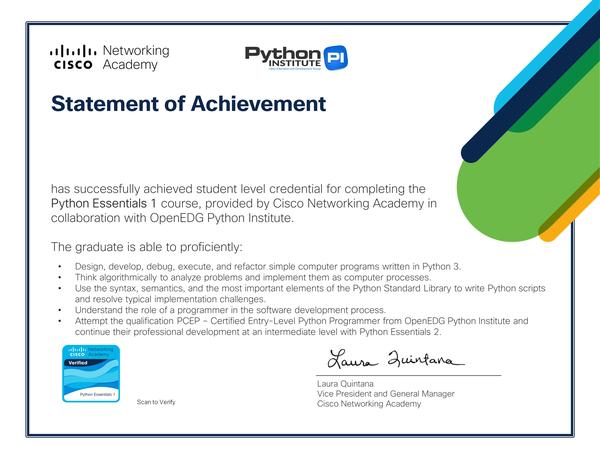Click the Verified label on the badge
Image resolution: width=600 pixels, height=463 pixels.
tap(77, 365)
